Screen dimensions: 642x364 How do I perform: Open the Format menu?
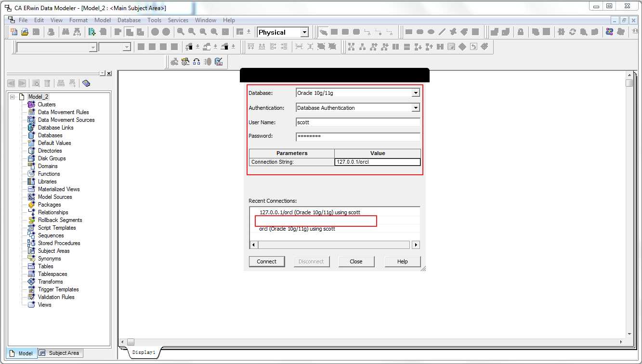79,20
